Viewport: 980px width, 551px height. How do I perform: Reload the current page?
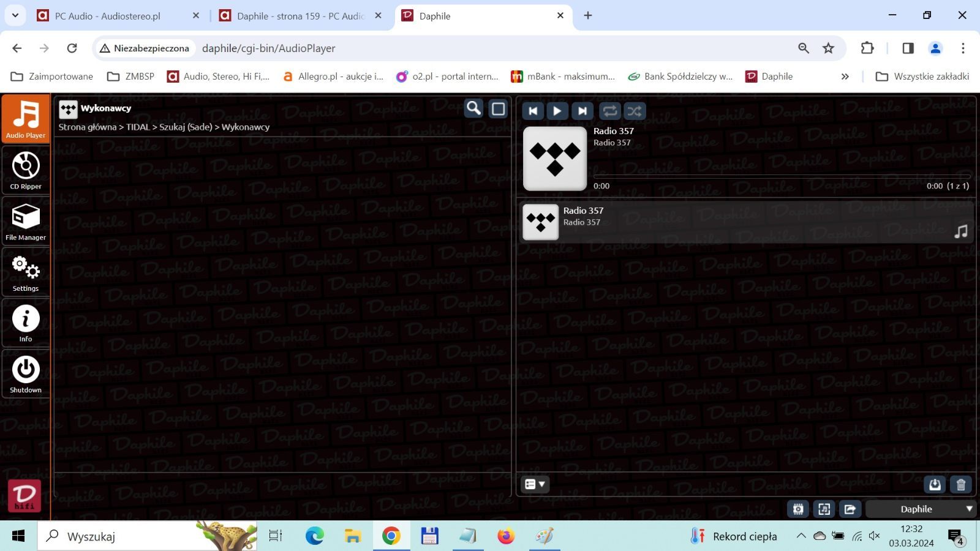[x=72, y=48]
